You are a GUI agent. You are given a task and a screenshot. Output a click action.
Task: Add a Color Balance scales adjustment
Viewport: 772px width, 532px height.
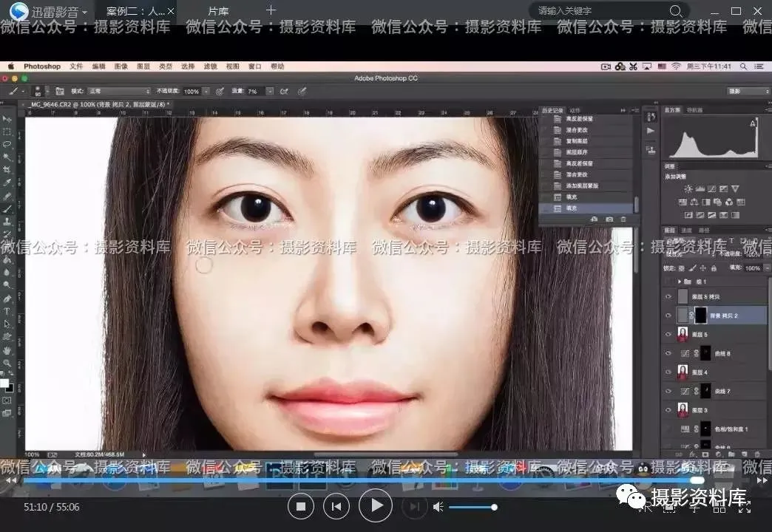pos(694,202)
